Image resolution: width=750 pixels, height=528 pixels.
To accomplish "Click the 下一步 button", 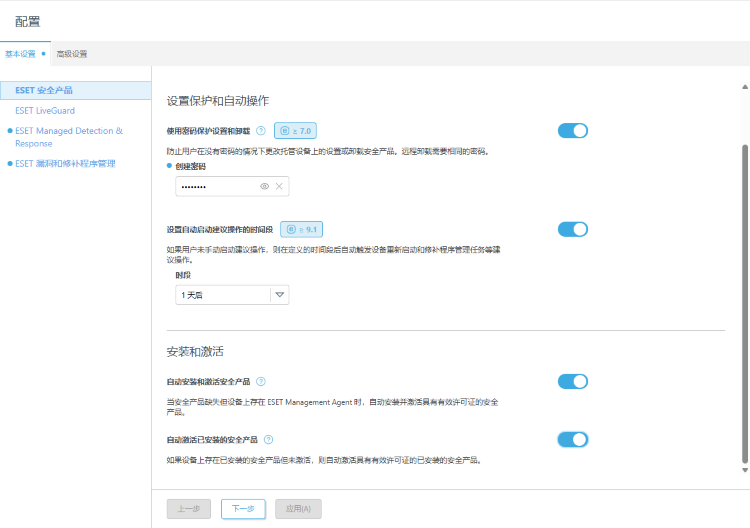I will point(243,509).
